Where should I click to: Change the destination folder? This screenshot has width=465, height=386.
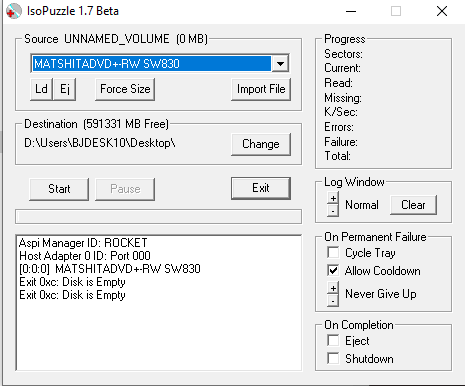click(x=261, y=144)
